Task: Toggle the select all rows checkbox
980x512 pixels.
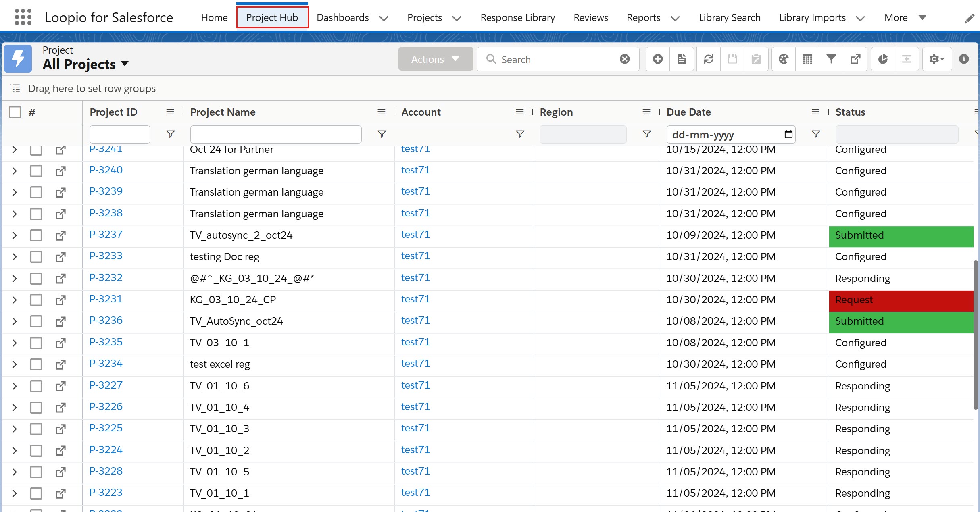Action: coord(15,112)
